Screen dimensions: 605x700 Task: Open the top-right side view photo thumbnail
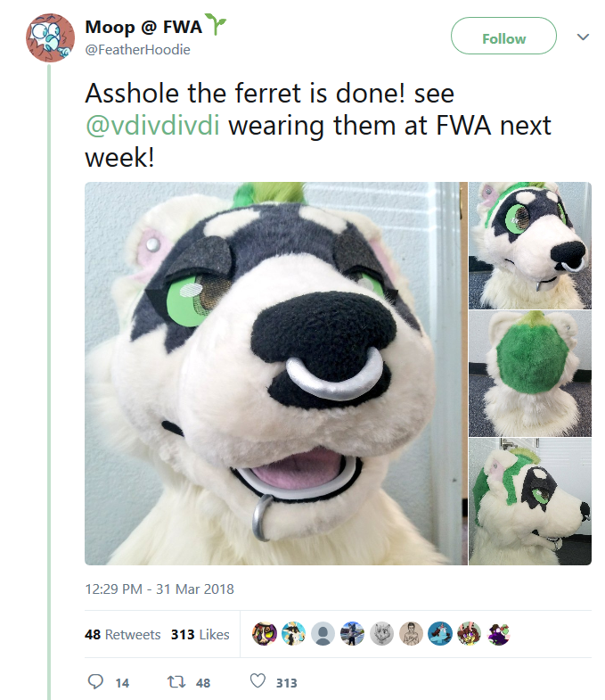click(x=530, y=245)
